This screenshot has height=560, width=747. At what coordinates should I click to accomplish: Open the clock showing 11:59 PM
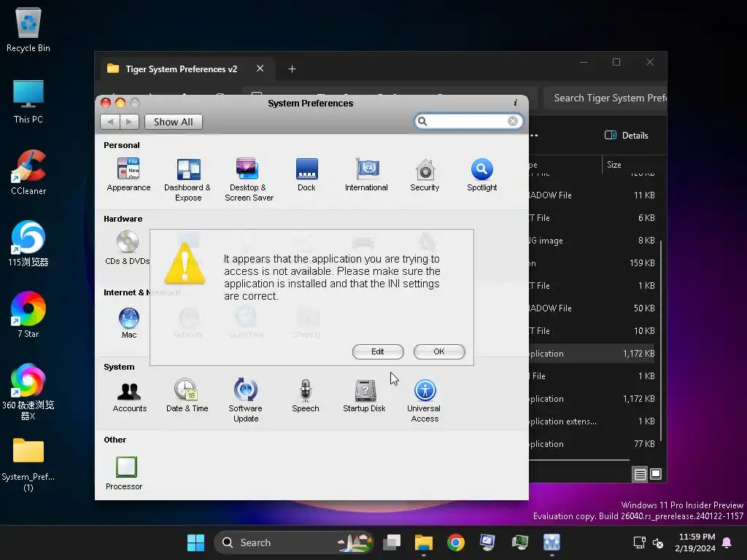tap(695, 542)
